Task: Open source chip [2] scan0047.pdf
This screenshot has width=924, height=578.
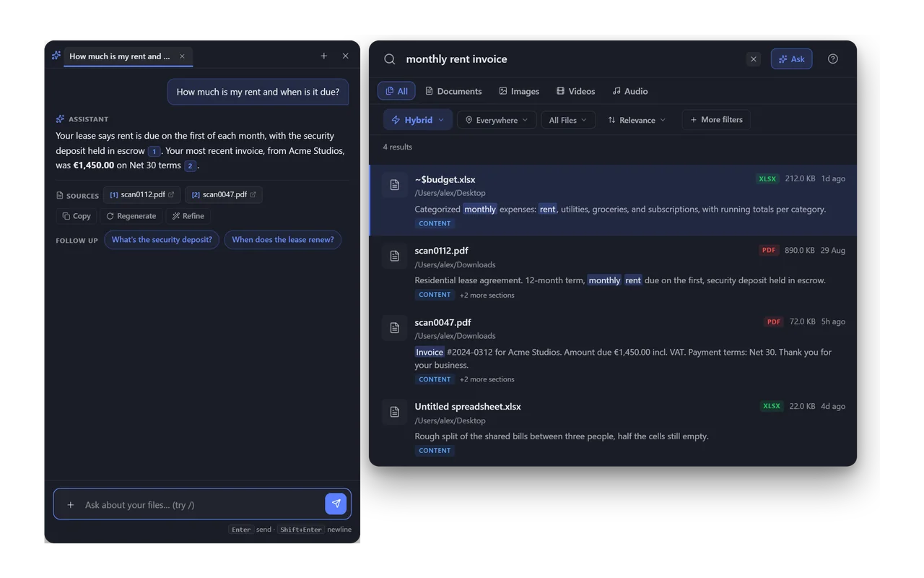Action: pos(224,195)
